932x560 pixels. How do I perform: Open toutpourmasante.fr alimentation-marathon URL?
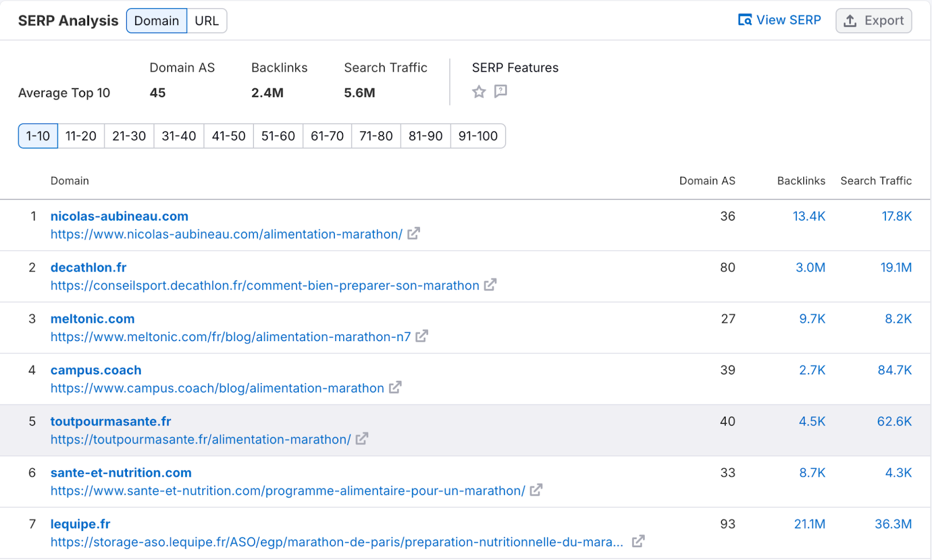(x=201, y=440)
